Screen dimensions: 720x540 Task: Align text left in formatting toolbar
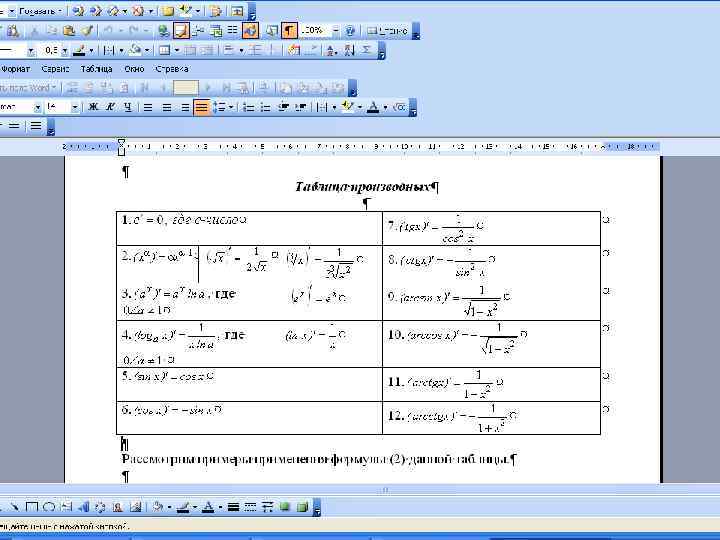coord(148,107)
